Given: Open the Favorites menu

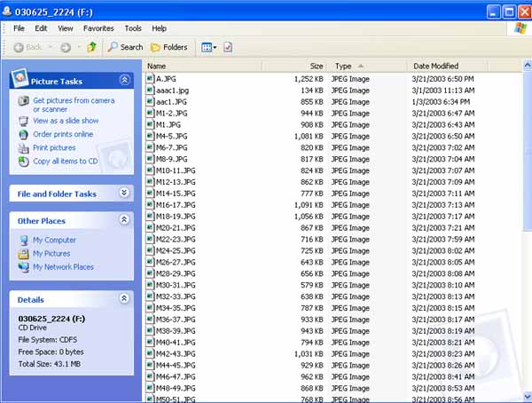Looking at the screenshot, I should [x=98, y=28].
